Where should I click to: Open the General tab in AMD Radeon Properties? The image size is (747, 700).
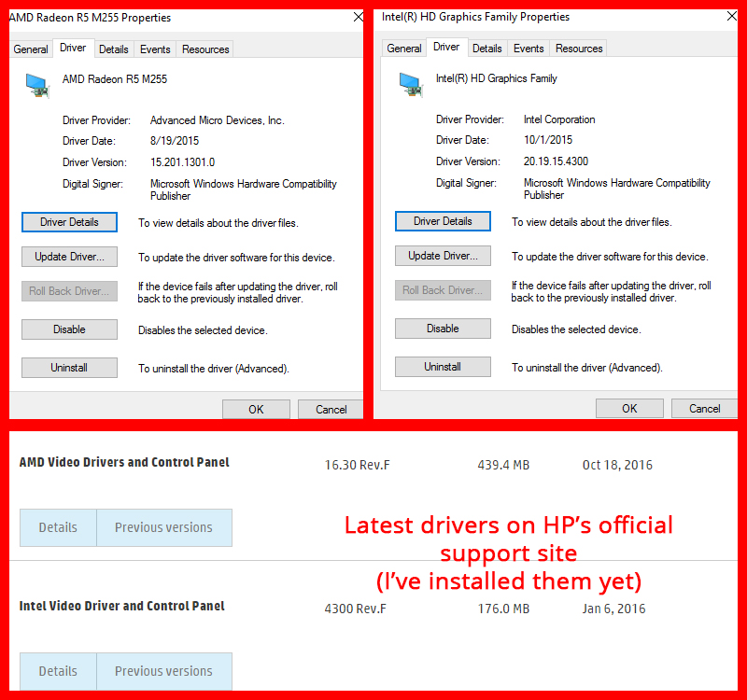point(31,49)
